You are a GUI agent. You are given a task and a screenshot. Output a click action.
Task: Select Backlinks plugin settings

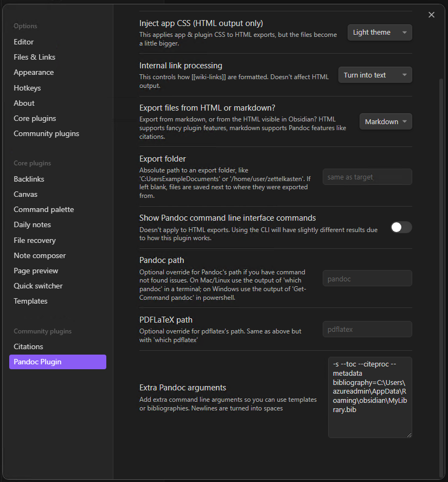[29, 179]
